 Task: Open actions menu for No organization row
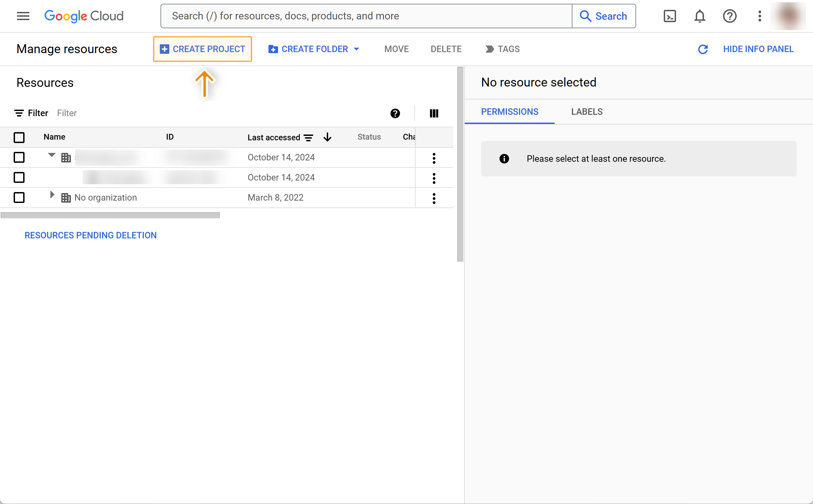pyautogui.click(x=434, y=198)
